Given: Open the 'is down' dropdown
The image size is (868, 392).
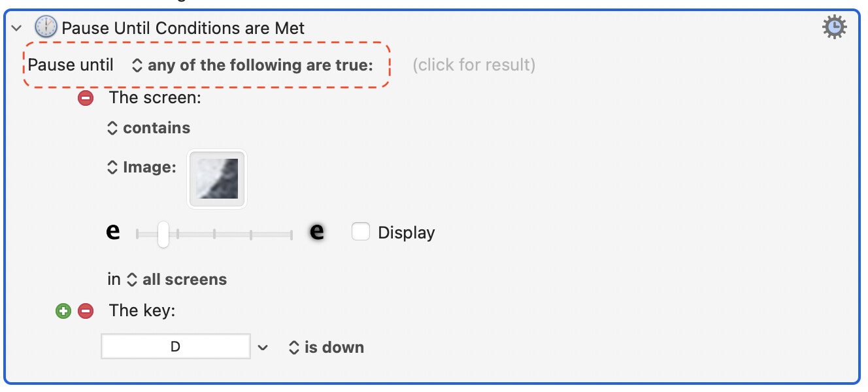Looking at the screenshot, I should (326, 348).
